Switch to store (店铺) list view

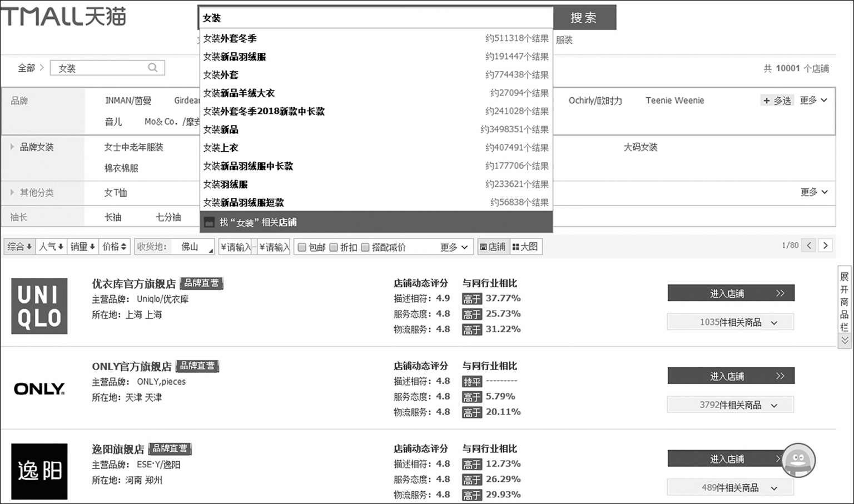click(493, 247)
